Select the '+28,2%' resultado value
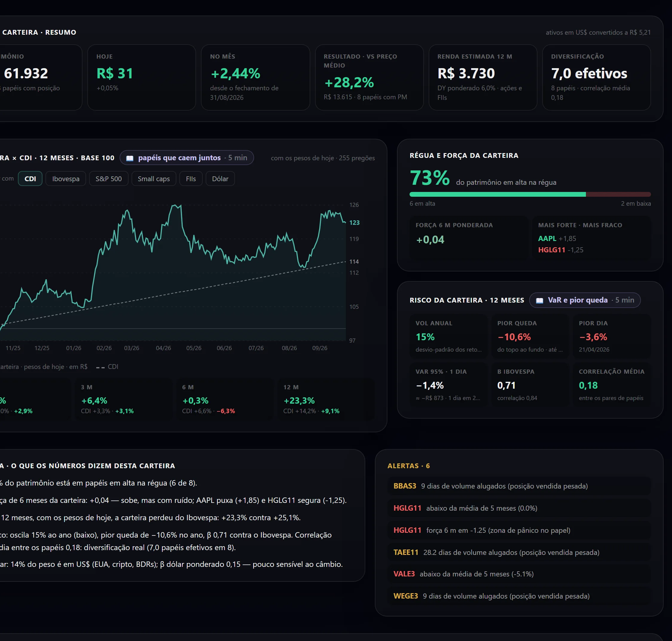Viewport: 672px width, 641px height. coord(349,82)
